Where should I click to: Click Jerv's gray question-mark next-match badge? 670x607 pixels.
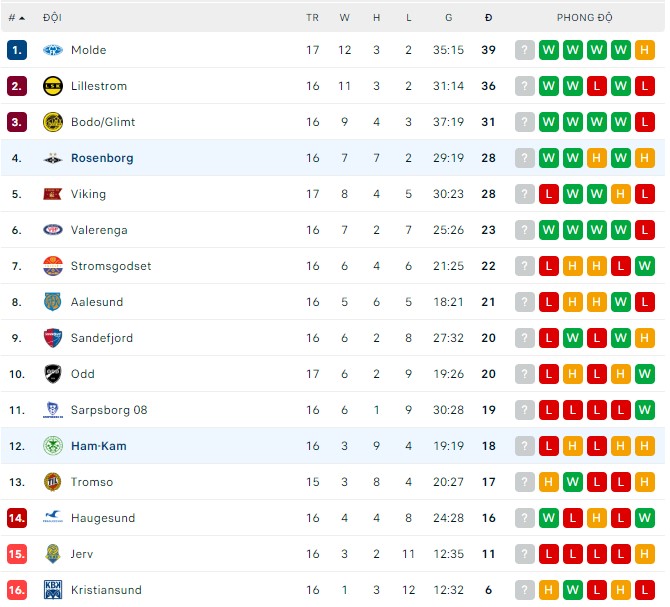point(525,554)
